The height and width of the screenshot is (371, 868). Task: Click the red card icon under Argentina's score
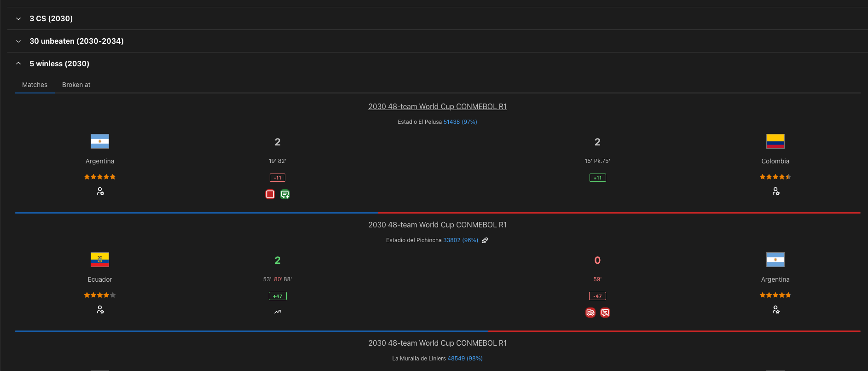coord(270,194)
